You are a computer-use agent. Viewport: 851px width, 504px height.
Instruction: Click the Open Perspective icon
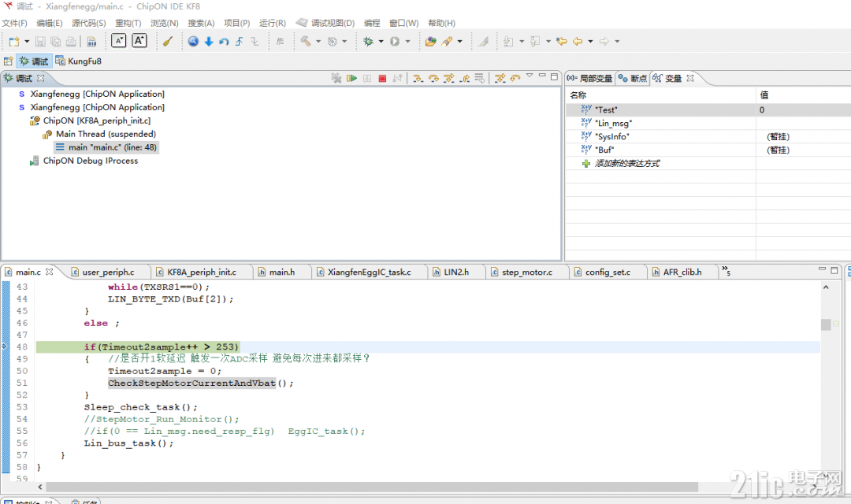click(x=8, y=61)
